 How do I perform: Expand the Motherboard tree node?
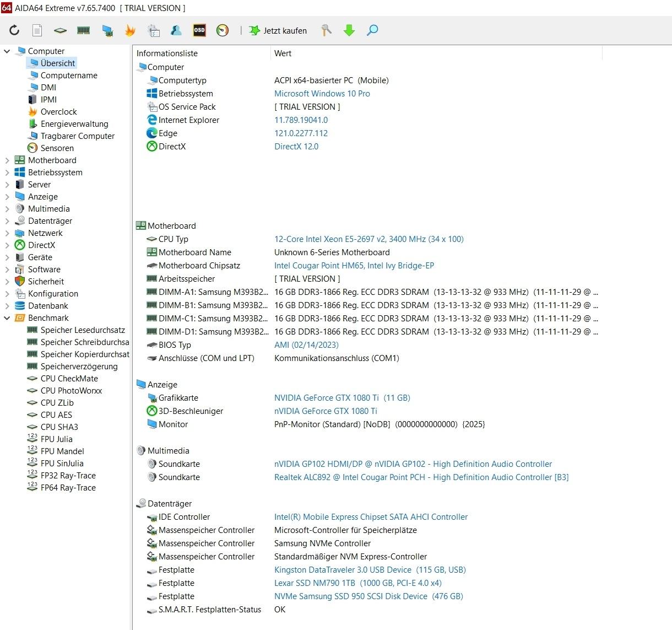pos(7,160)
